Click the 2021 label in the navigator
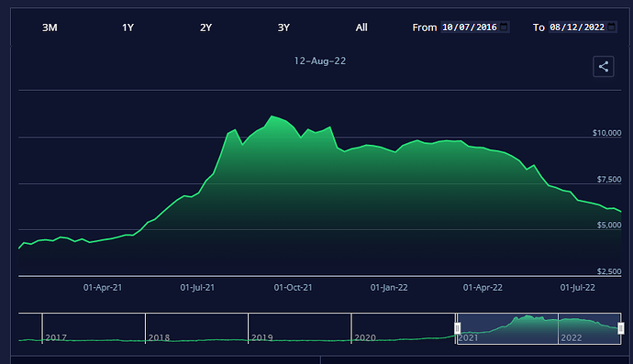The image size is (633, 364). 468,337
